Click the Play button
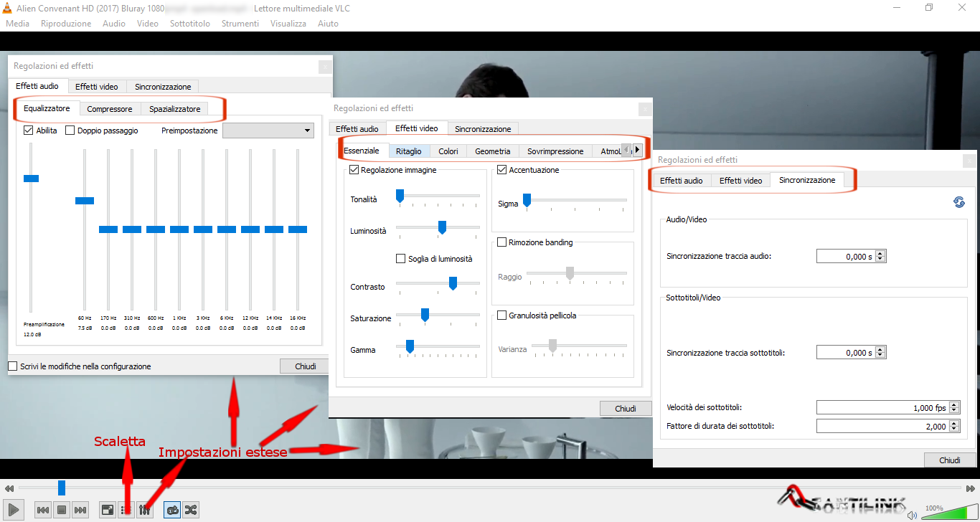980x522 pixels. [14, 510]
